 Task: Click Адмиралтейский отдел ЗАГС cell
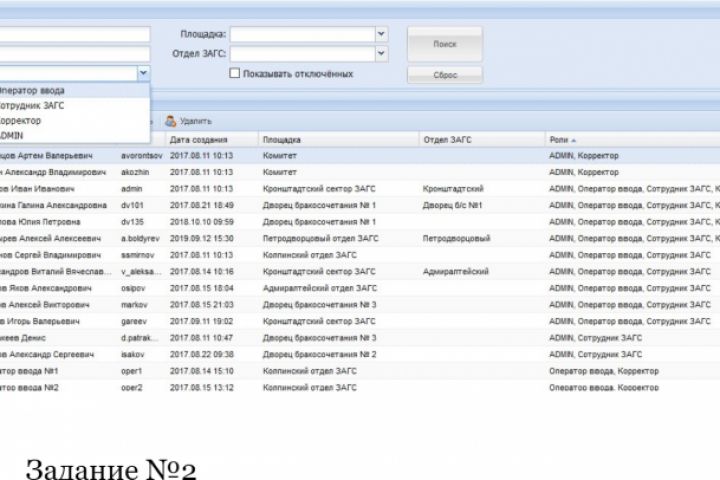(x=320, y=288)
